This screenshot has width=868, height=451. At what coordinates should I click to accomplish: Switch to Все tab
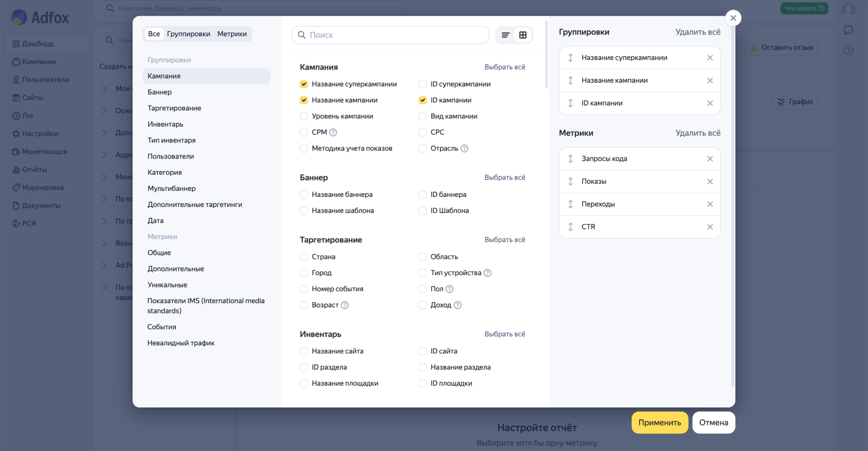point(154,34)
